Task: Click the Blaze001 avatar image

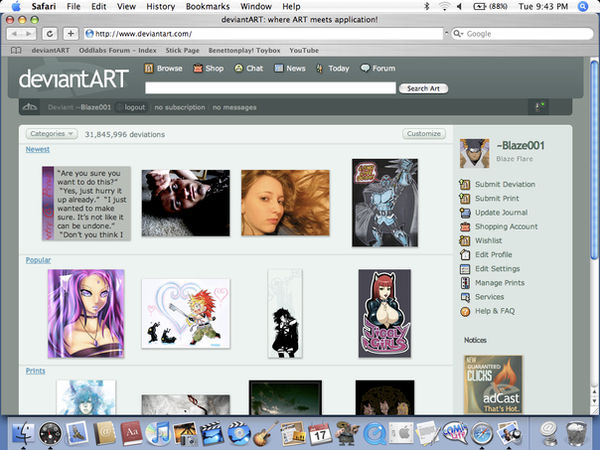Action: pos(474,153)
